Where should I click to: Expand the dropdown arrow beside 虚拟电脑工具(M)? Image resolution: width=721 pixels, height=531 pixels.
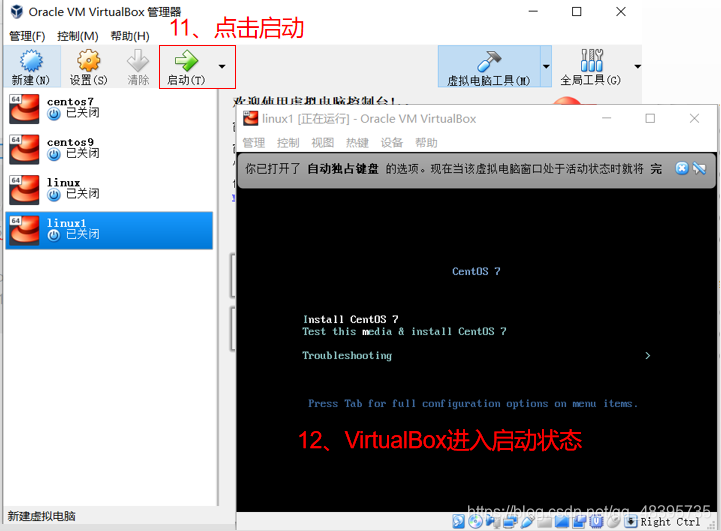point(546,67)
